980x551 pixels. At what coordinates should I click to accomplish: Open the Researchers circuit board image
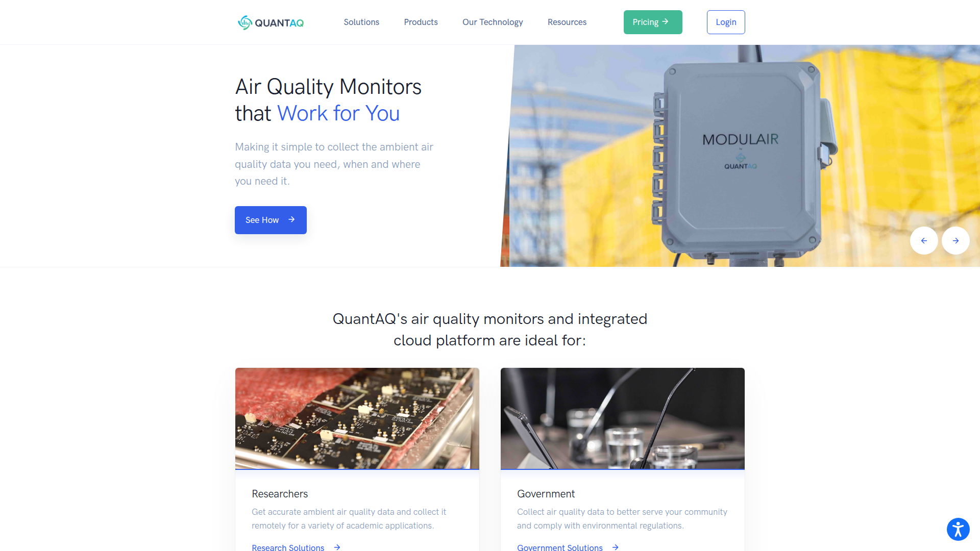coord(357,418)
